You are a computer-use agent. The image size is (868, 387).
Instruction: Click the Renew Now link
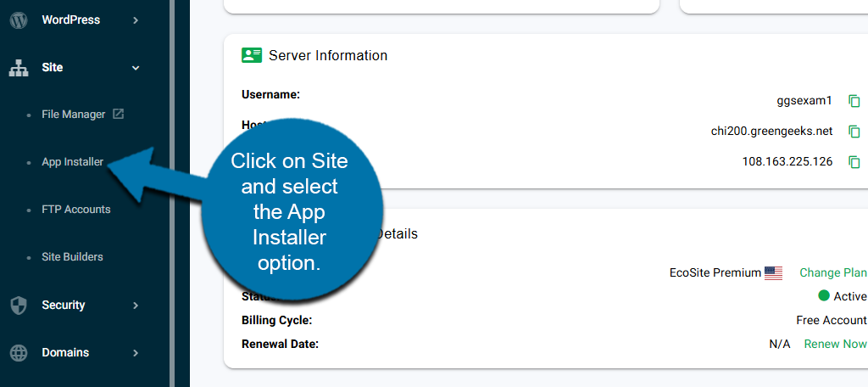(835, 344)
